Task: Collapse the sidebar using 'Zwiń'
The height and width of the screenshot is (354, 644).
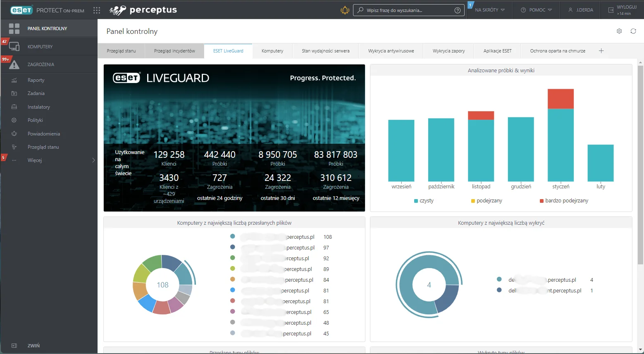Action: (x=33, y=346)
